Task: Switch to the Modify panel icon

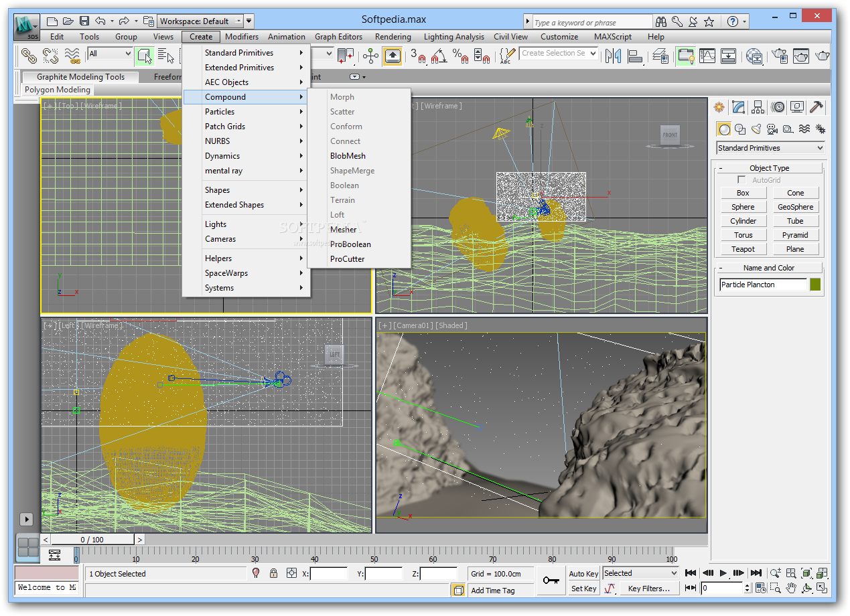Action: 738,107
